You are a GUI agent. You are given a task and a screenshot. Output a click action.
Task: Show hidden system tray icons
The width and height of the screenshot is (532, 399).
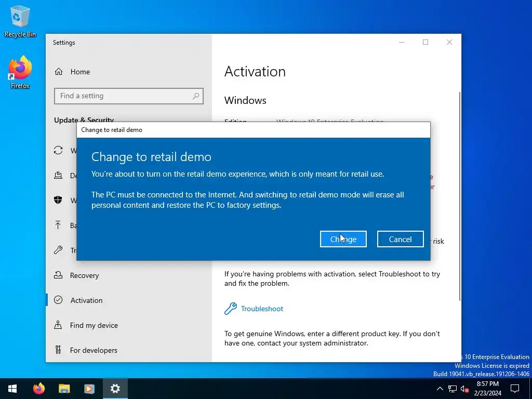tap(440, 389)
